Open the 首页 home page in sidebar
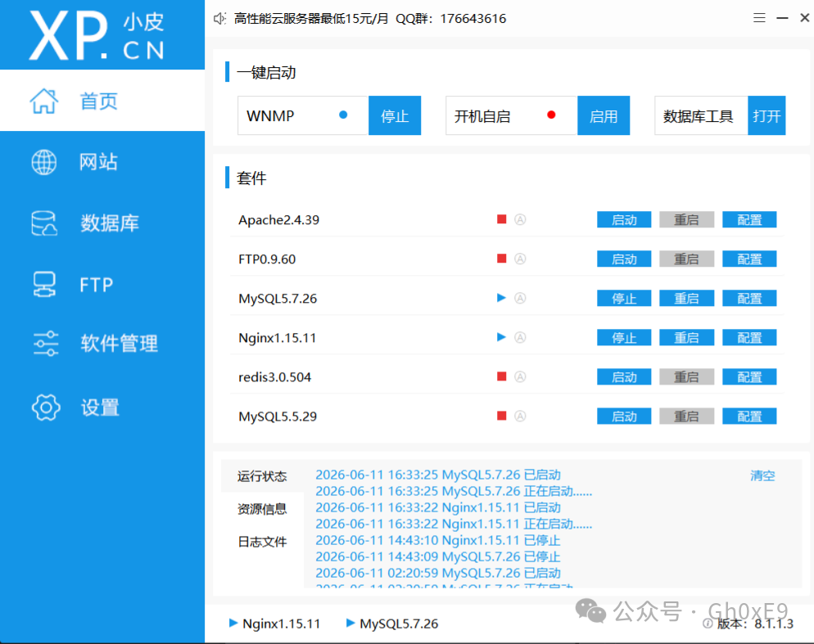Image resolution: width=814 pixels, height=644 pixels. point(102,100)
